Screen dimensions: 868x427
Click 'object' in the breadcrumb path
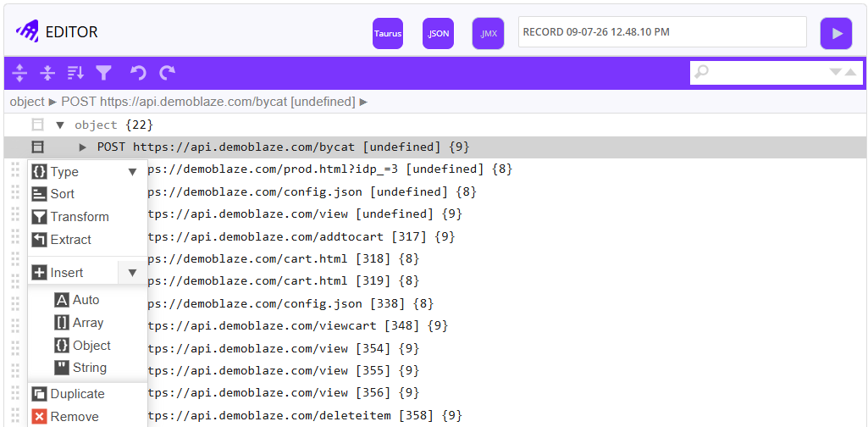26,102
